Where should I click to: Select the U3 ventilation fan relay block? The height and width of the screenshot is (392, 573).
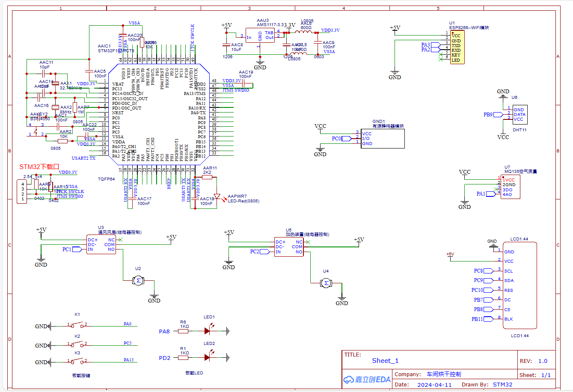[x=101, y=245]
